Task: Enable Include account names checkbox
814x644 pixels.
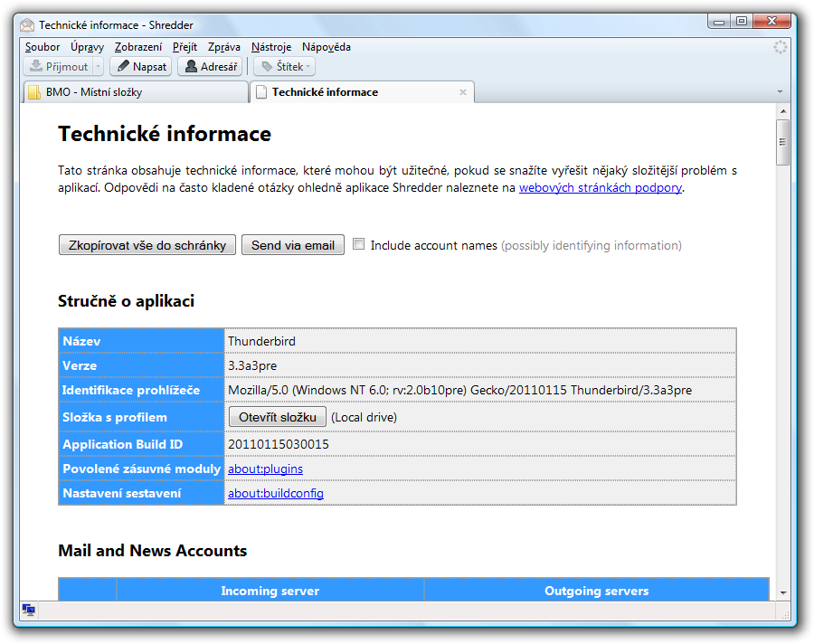Action: 359,244
